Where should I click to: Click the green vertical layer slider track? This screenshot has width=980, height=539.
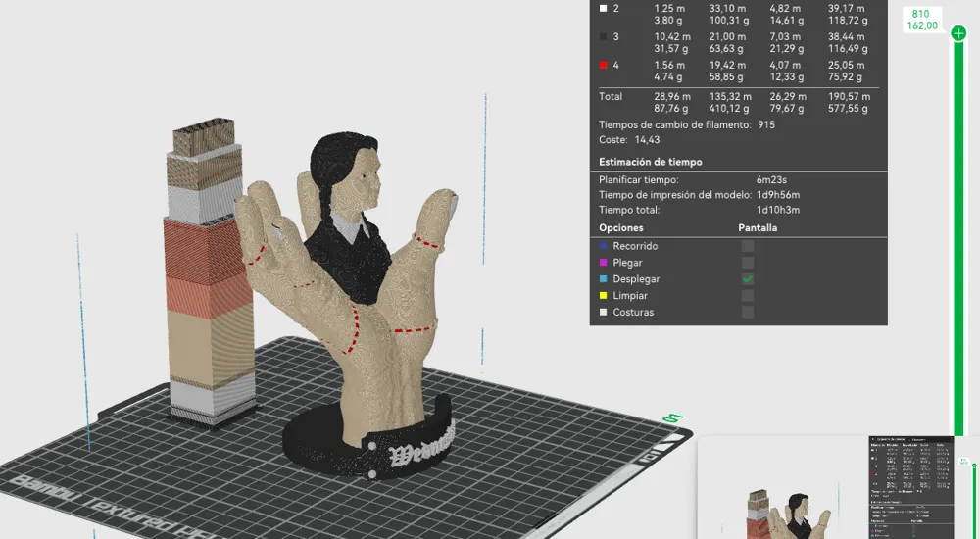coord(958,237)
